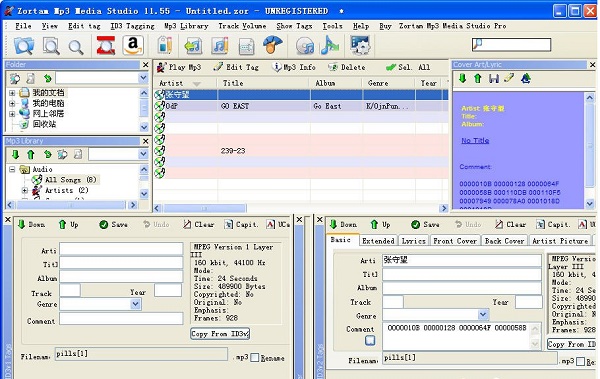Open Mp3 Info in list toolbar
Screen dimensions: 600x379
(x=294, y=67)
